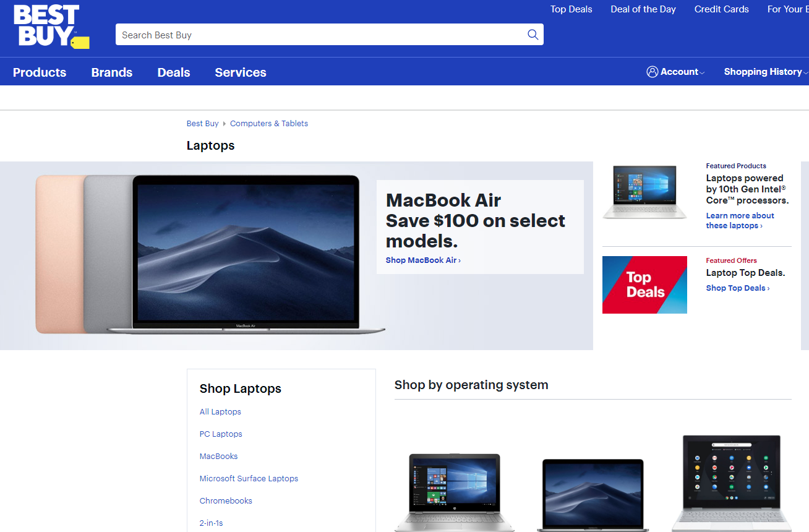Image resolution: width=809 pixels, height=532 pixels.
Task: Open the Chromebooks link
Action: coord(226,501)
